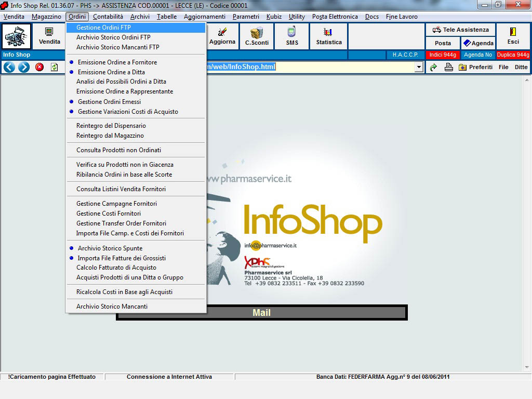This screenshot has height=399, width=532.
Task: Expand the URL address dropdown arrow
Action: (419, 67)
